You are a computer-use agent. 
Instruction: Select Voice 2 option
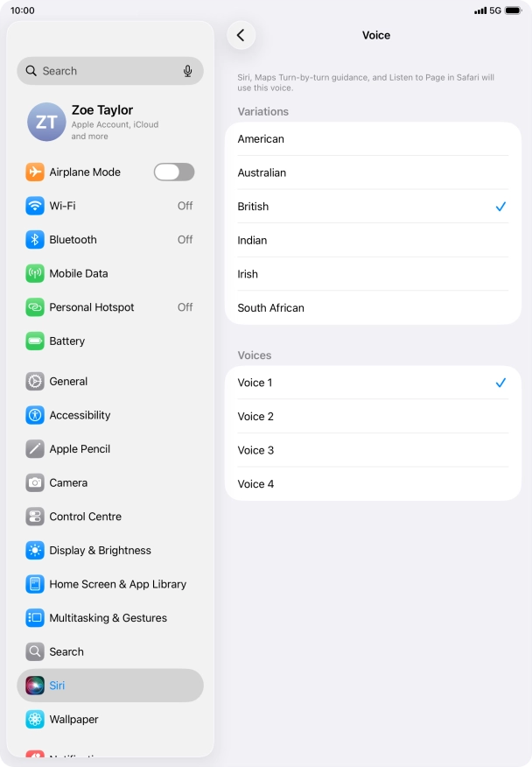click(373, 416)
